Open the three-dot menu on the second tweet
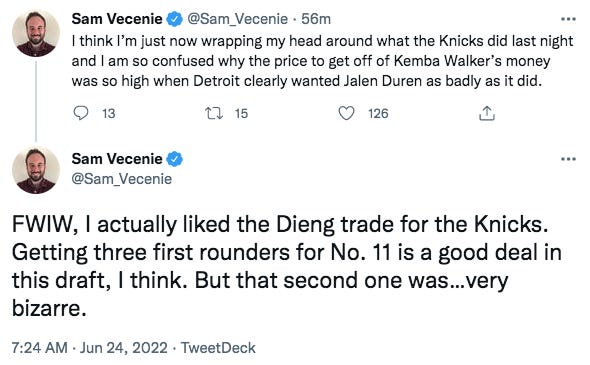The height and width of the screenshot is (365, 590). [x=568, y=159]
